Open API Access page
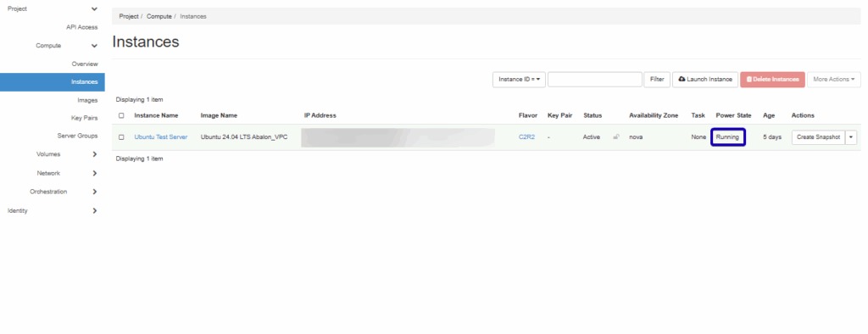 [82, 27]
